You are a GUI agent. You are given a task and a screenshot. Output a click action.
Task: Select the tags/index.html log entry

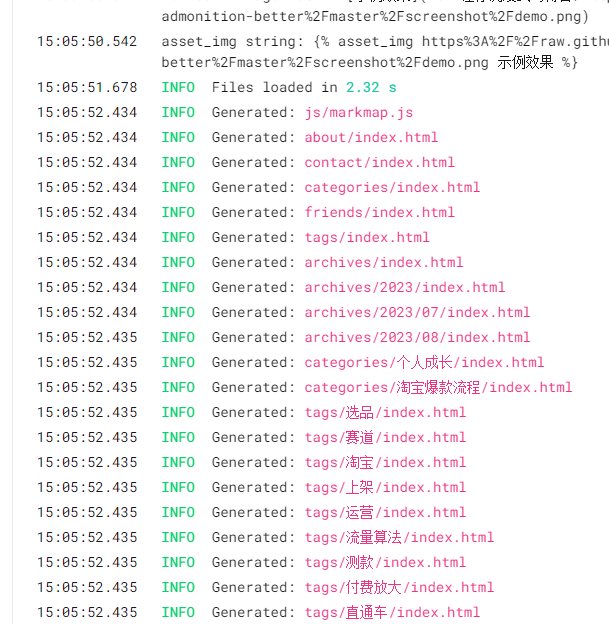coord(367,237)
